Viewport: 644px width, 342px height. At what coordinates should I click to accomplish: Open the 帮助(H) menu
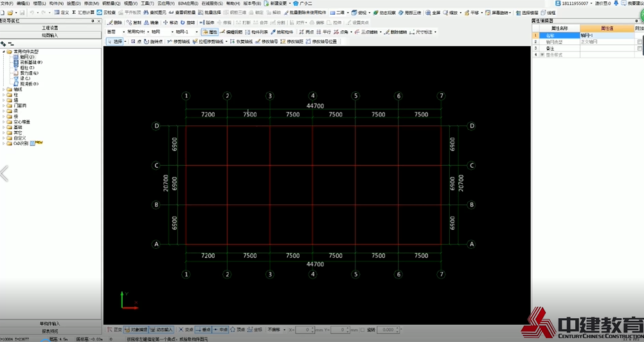tap(233, 3)
